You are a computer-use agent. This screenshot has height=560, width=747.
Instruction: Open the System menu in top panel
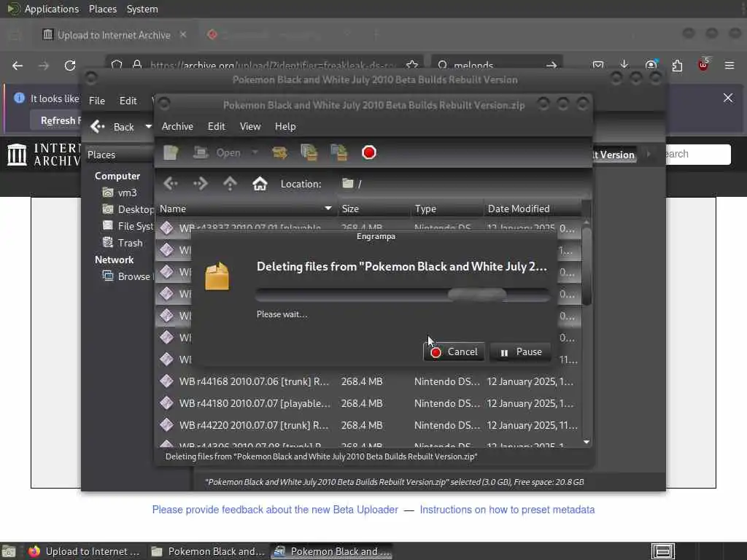click(142, 9)
